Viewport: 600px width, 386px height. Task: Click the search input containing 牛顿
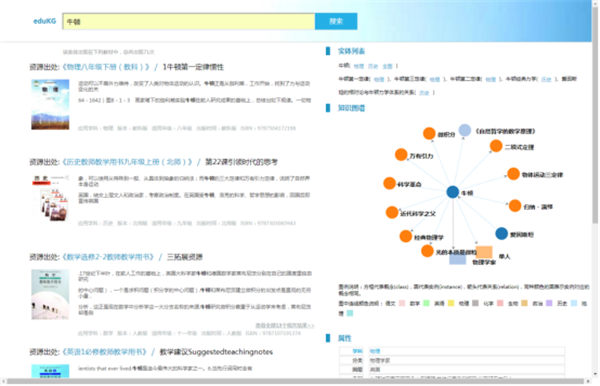[189, 21]
